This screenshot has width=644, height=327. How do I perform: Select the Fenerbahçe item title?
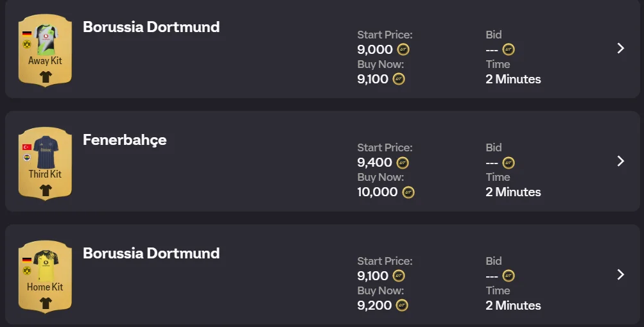[125, 140]
